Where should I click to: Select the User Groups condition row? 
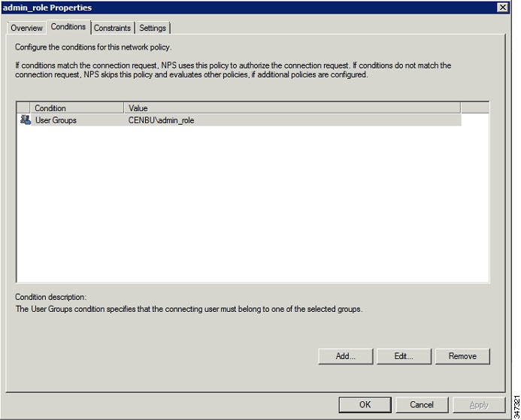239,120
